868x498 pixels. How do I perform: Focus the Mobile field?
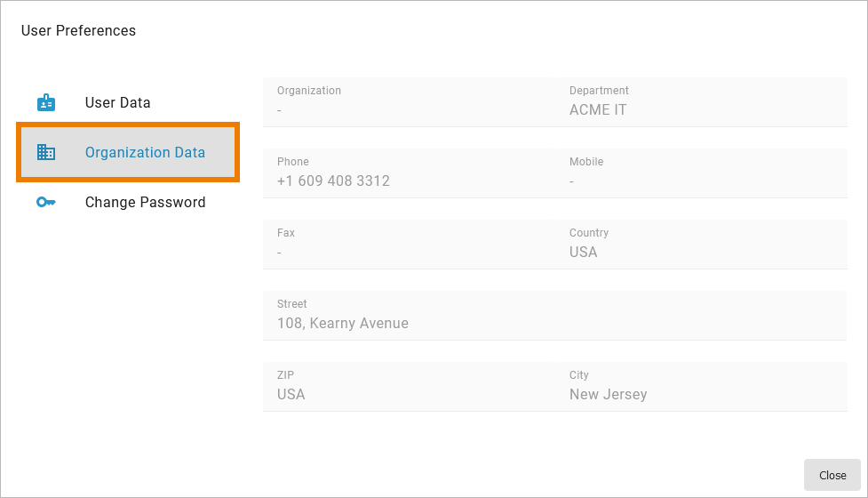coord(702,181)
